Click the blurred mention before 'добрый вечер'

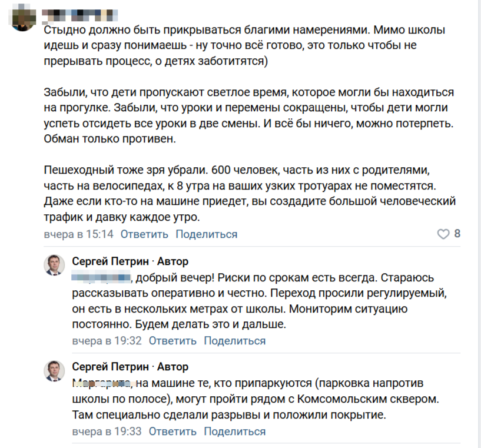pyautogui.click(x=101, y=277)
